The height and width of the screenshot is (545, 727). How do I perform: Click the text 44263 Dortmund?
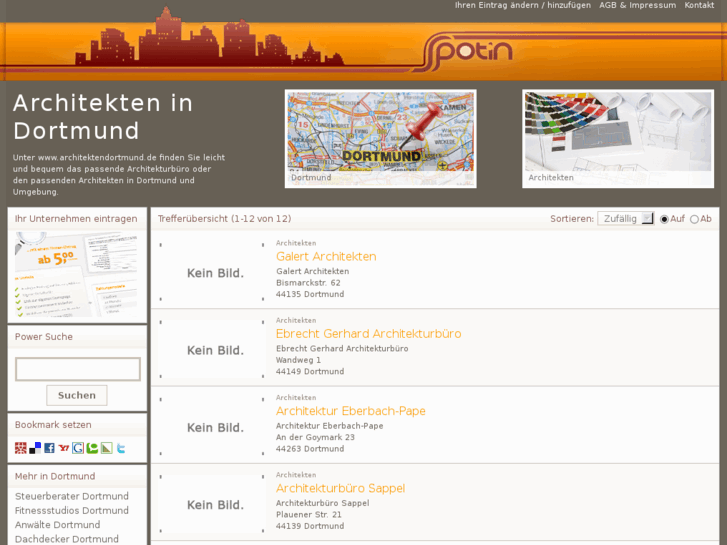click(310, 449)
